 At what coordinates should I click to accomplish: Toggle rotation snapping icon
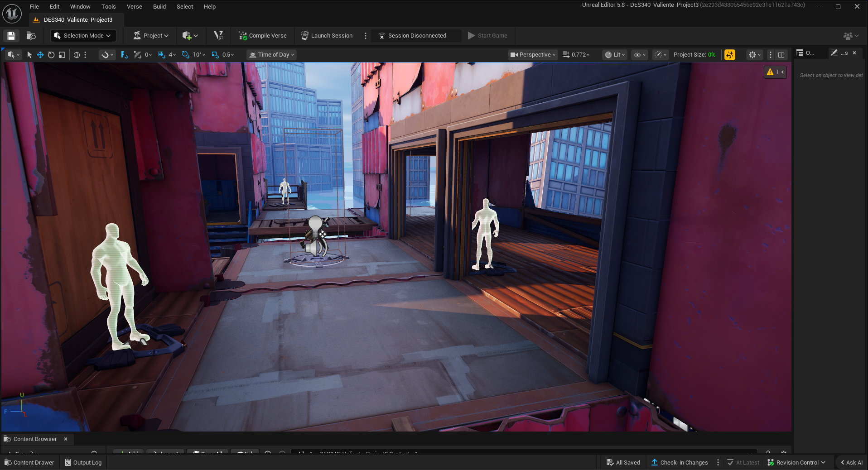[186, 55]
